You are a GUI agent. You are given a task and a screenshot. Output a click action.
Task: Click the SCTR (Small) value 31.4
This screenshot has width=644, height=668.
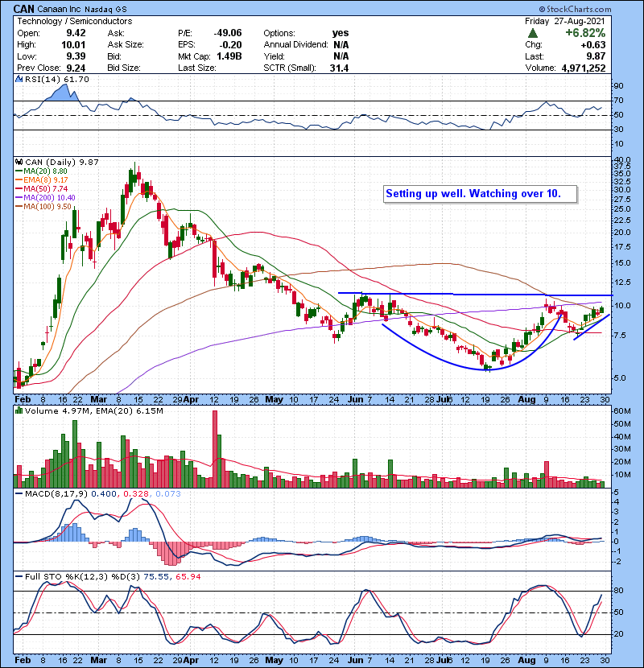339,68
